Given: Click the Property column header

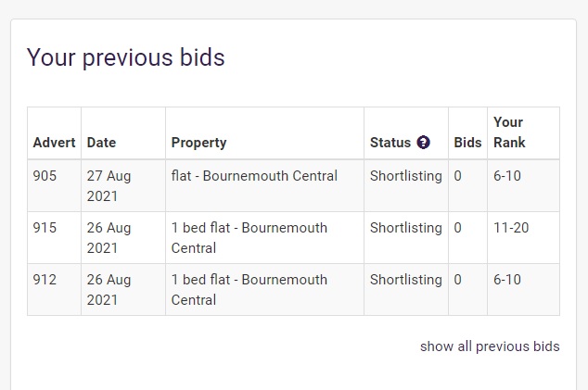Looking at the screenshot, I should click(x=198, y=143).
